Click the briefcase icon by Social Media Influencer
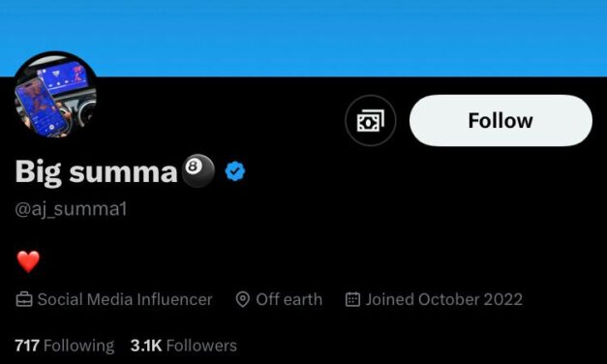The height and width of the screenshot is (364, 607). (24, 300)
